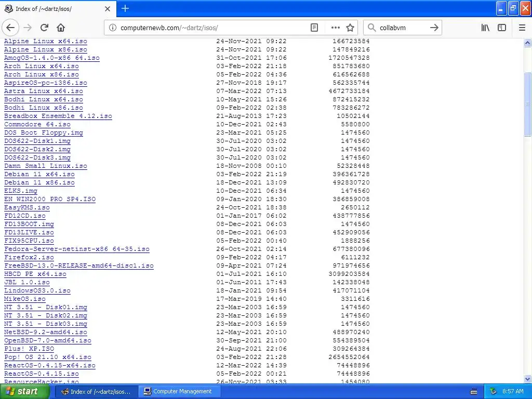Click the 4672733184 size of Astra Linux
Viewport: 532px width, 399px height.
pos(349,91)
